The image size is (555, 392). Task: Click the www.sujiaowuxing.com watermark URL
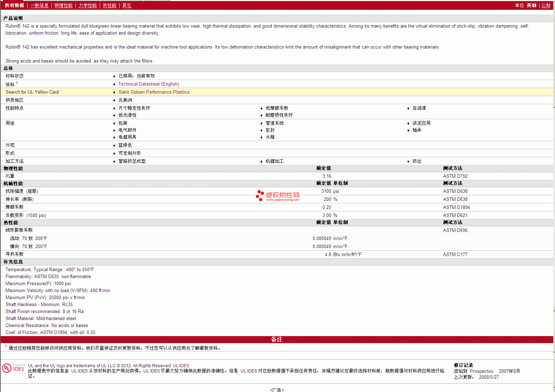[282, 200]
